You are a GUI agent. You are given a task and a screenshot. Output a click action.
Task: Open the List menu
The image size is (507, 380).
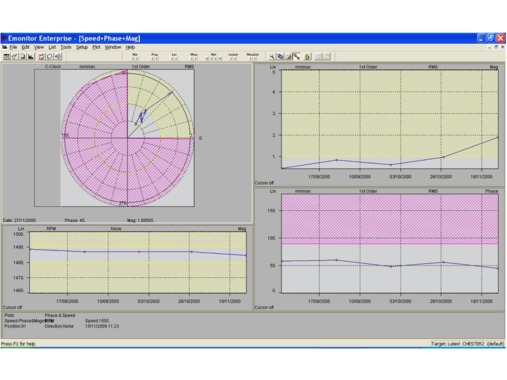point(52,47)
